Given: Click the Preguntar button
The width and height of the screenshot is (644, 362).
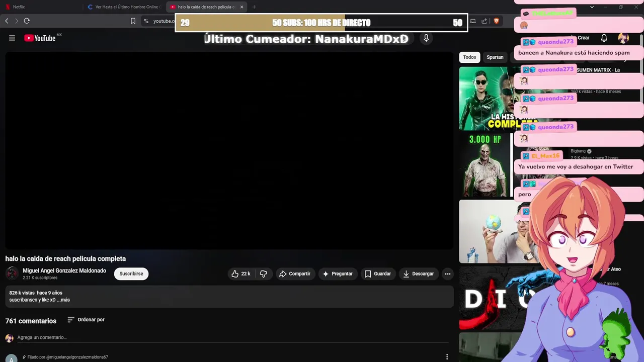Looking at the screenshot, I should 338,274.
